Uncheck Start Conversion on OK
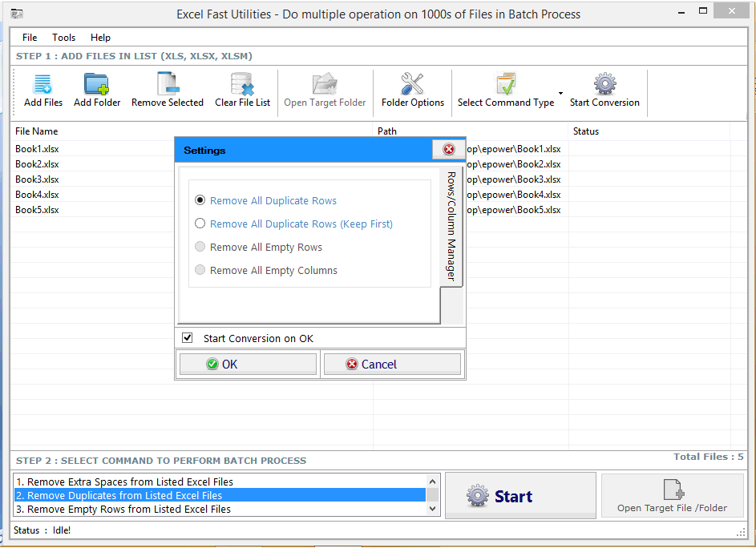Viewport: 756px width, 548px height. 188,336
